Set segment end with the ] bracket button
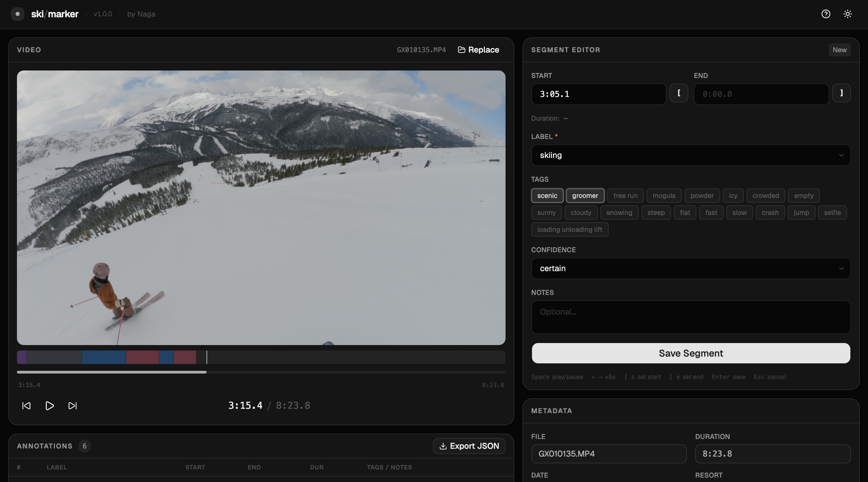 pyautogui.click(x=842, y=93)
